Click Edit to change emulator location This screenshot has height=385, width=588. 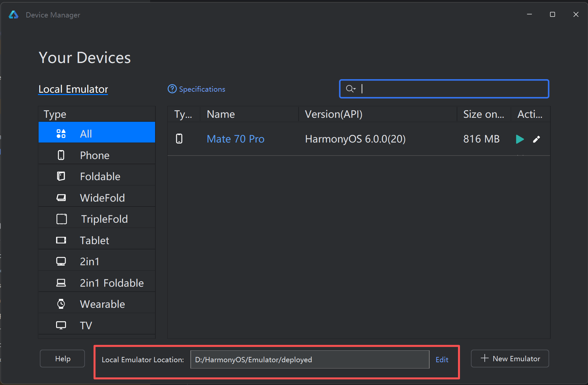(x=442, y=360)
